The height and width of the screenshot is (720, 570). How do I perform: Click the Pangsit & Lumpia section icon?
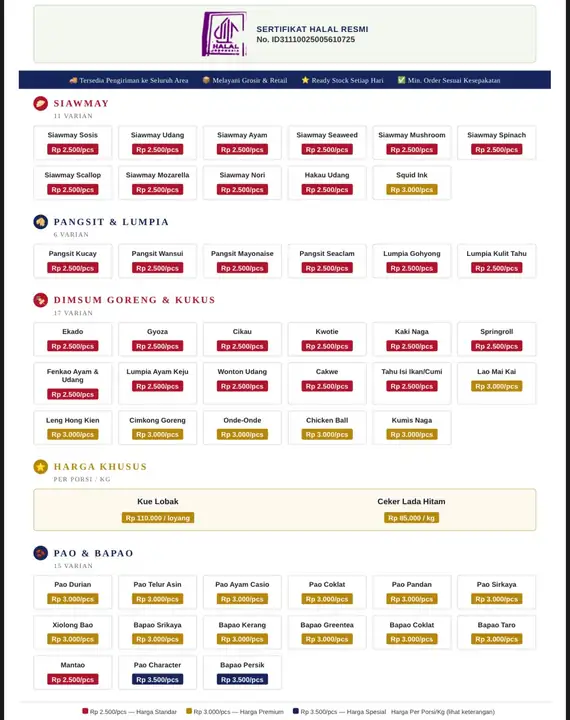[x=40, y=222]
